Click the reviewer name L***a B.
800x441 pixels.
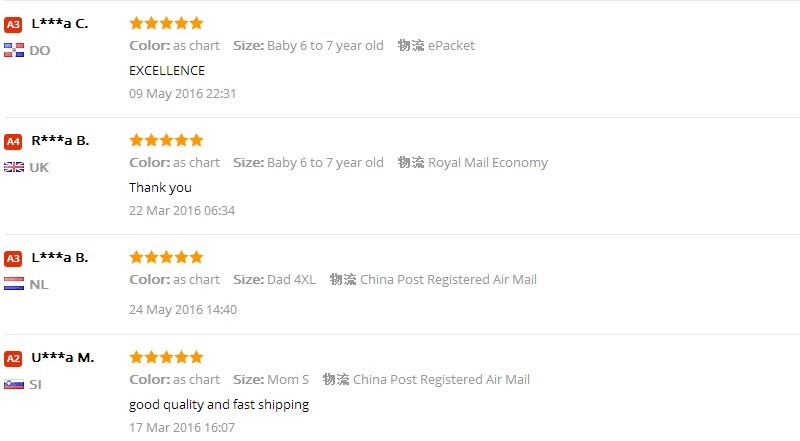click(x=60, y=257)
